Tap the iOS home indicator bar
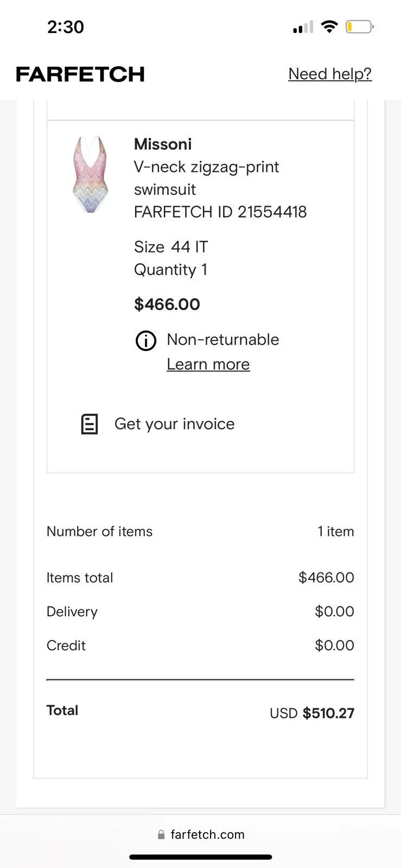The image size is (401, 868). [x=201, y=857]
